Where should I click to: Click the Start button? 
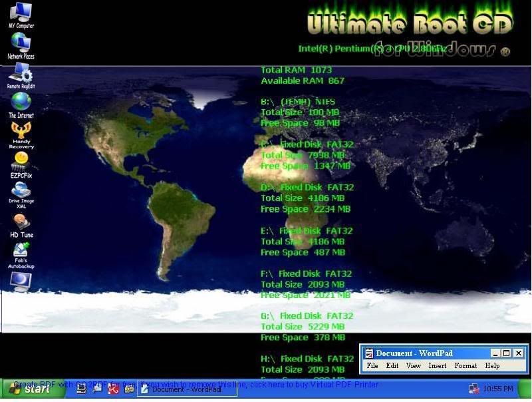[x=33, y=389]
